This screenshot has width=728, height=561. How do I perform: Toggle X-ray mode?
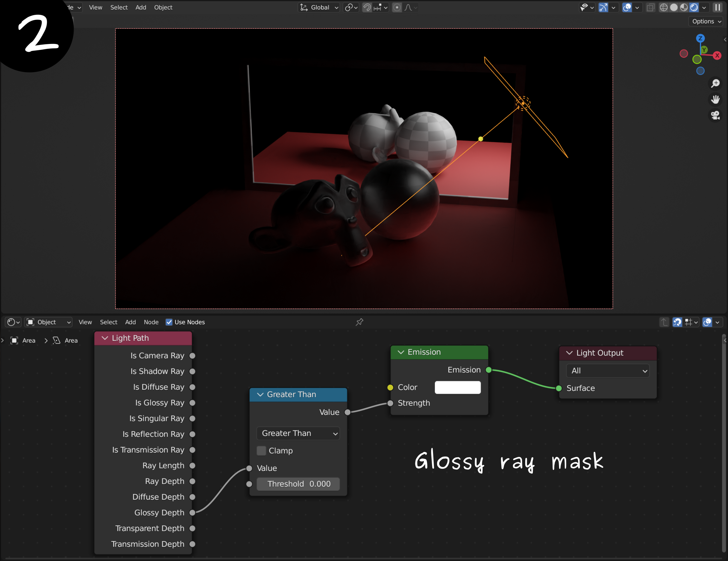pyautogui.click(x=650, y=7)
